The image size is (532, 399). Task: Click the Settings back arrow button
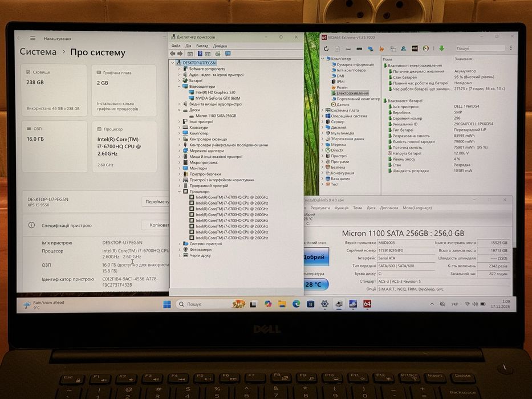(x=19, y=38)
